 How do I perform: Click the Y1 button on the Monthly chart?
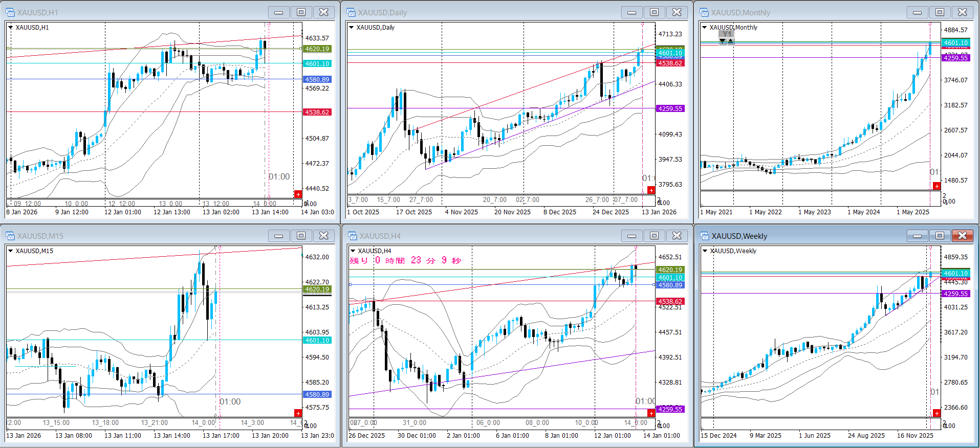tap(726, 34)
